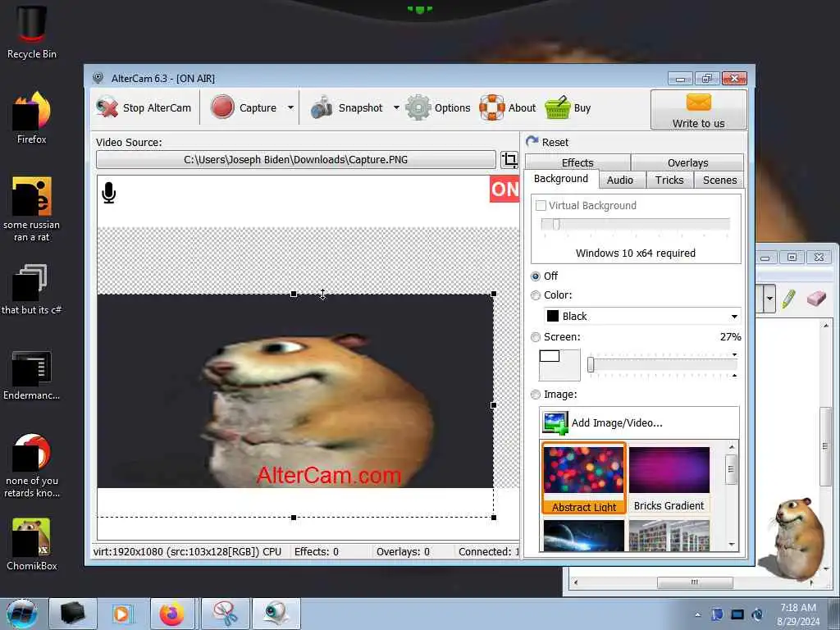Click the Reset button
The image size is (840, 630).
pos(547,142)
